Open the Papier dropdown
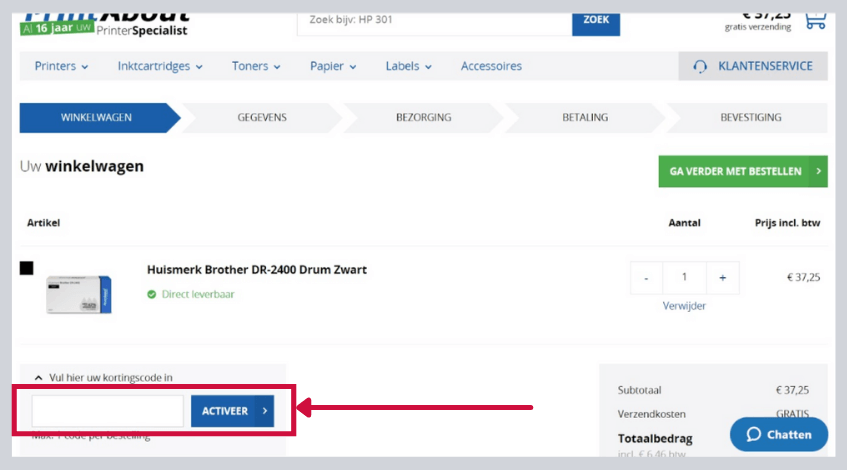Screen dimensions: 847x470 pos(333,67)
